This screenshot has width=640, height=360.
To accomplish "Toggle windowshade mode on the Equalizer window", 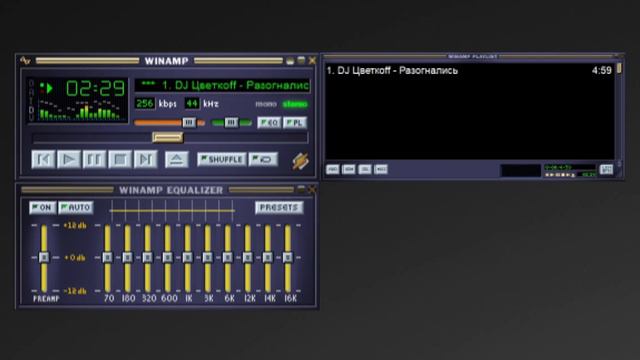I will pos(301,189).
